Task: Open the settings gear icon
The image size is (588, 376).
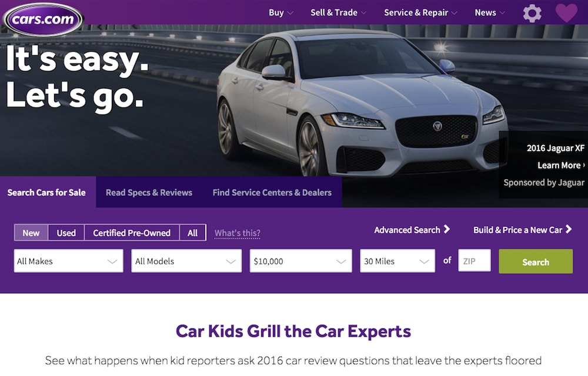Action: pos(532,13)
